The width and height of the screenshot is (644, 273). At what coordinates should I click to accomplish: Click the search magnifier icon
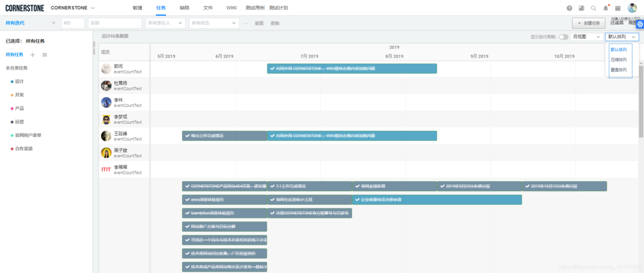(x=594, y=8)
